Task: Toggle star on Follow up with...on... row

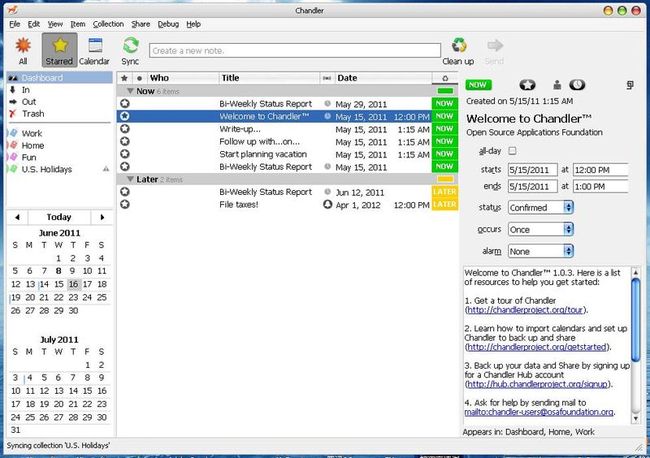Action: [125, 141]
